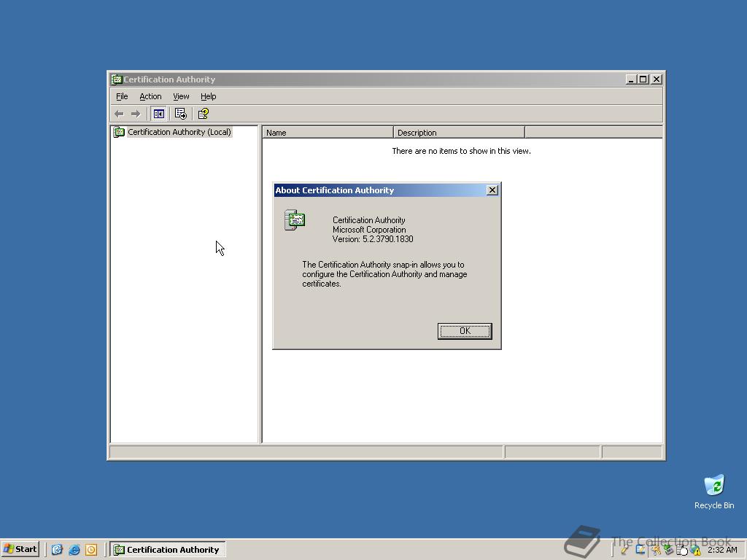Open the Recycle Bin desktop icon
Image resolution: width=747 pixels, height=560 pixels.
coord(713,491)
